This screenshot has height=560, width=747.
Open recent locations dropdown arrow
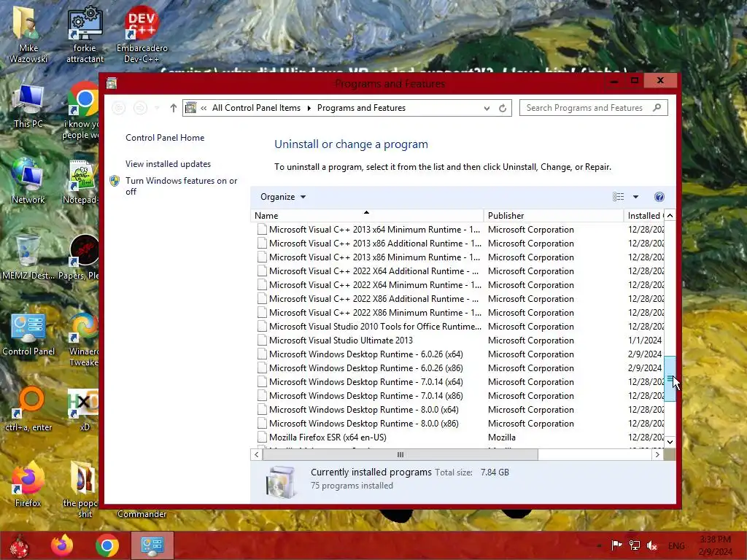point(157,108)
